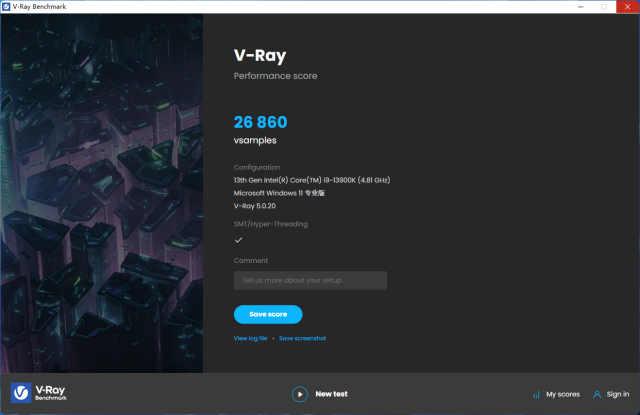Toggle the SMT/Hyper-Threading checkmark
640x415 pixels.
coord(238,240)
